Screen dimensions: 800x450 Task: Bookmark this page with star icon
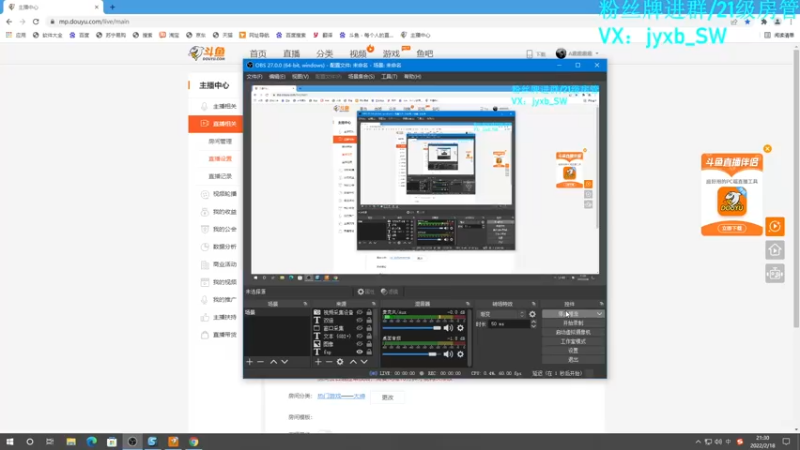coord(747,22)
